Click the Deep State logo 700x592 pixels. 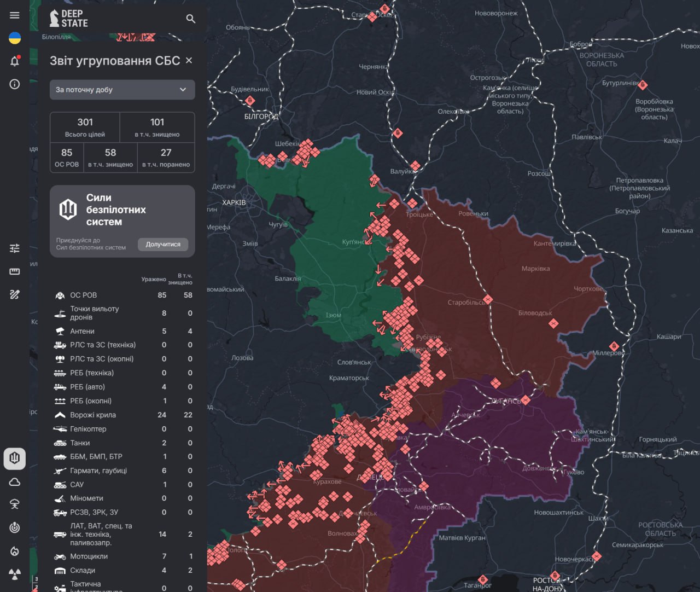click(x=69, y=19)
